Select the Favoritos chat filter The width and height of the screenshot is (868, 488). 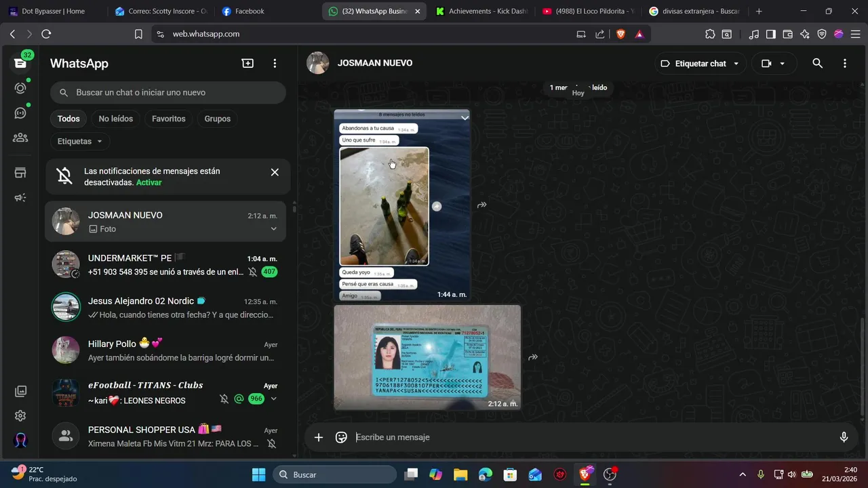point(169,119)
